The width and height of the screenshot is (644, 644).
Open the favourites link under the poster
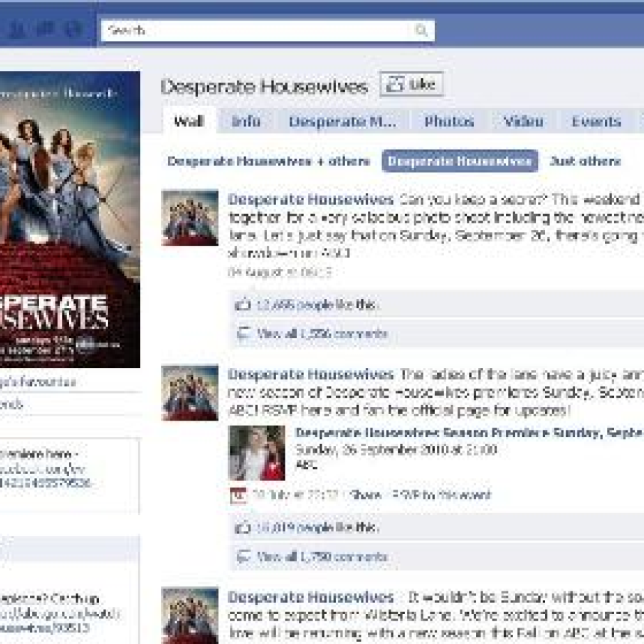tap(38, 382)
